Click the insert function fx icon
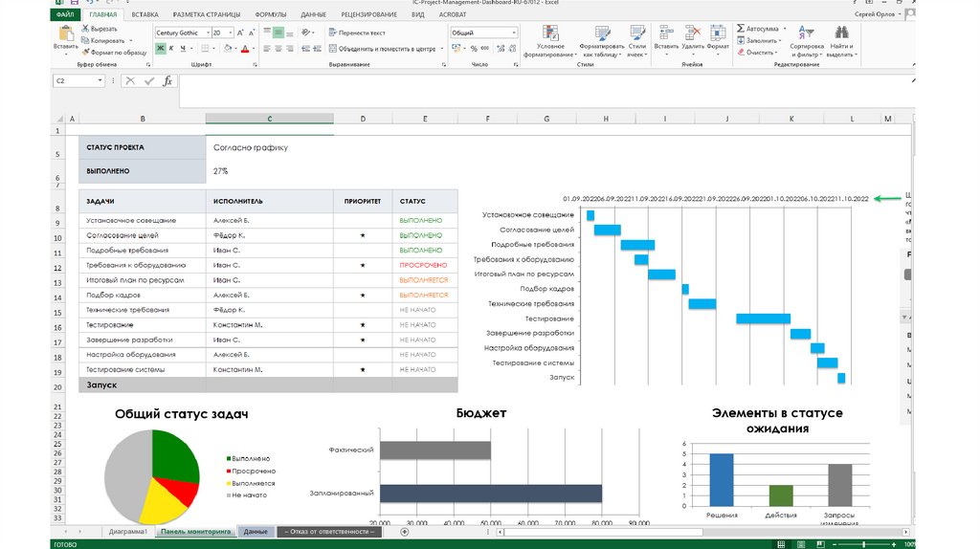The width and height of the screenshot is (980, 549). (x=167, y=81)
